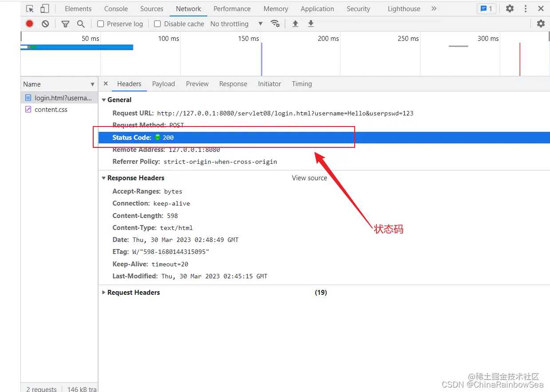This screenshot has height=392, width=550.
Task: Open the issues counter badge showing 1
Action: [x=486, y=9]
